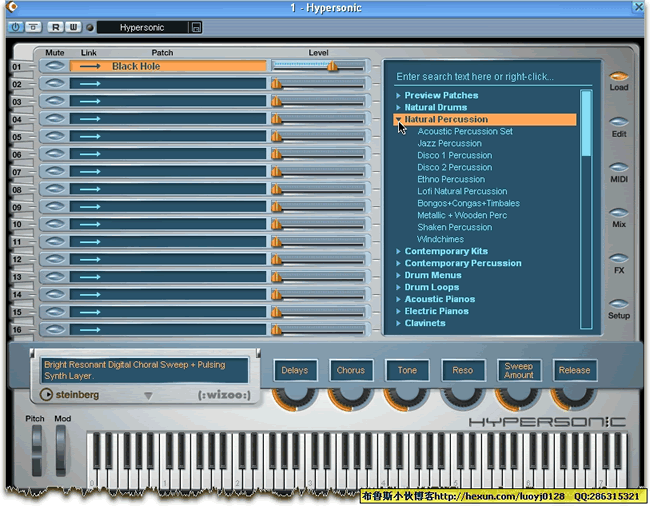
Task: Click the Chorus label button
Action: click(x=351, y=370)
